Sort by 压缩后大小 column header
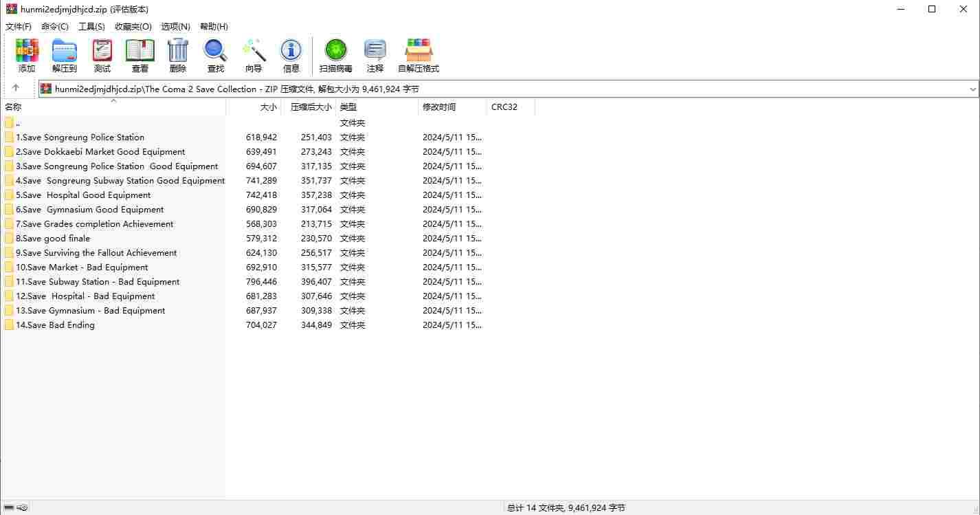Viewport: 980px width, 515px height. click(308, 107)
